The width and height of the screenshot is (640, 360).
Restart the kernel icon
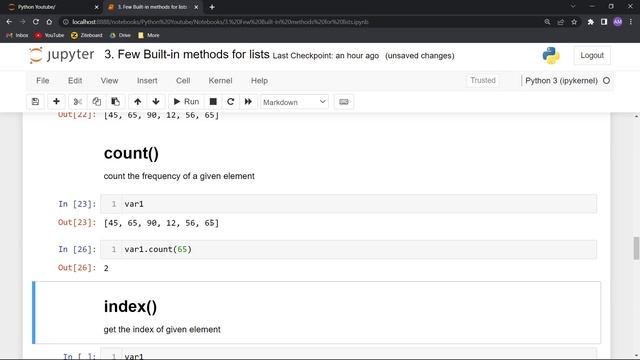click(231, 102)
